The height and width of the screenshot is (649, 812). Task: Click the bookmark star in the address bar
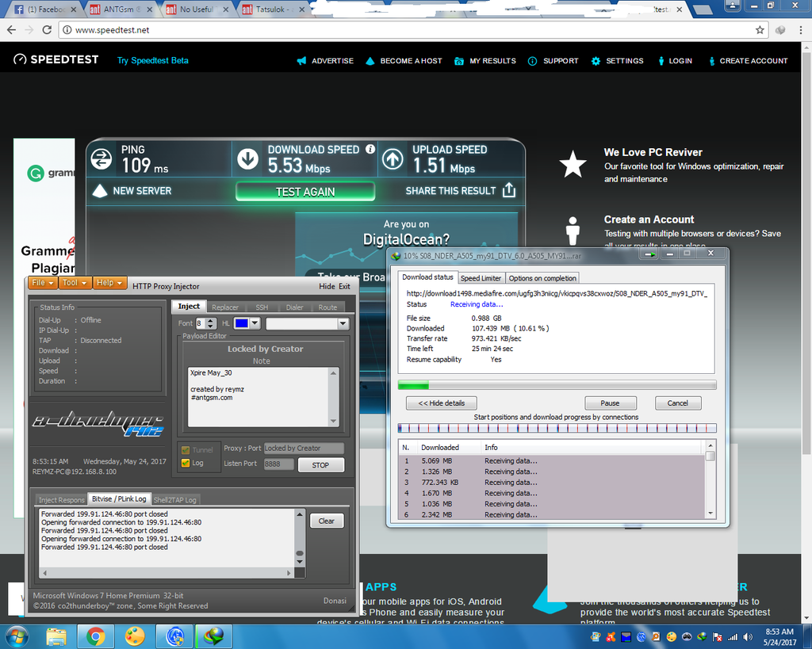click(x=760, y=30)
